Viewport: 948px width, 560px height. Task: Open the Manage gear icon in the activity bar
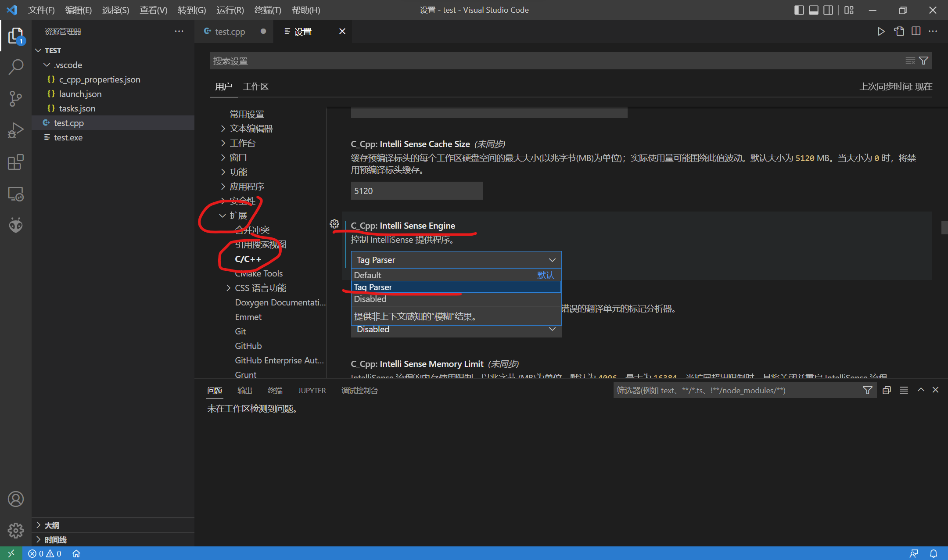coord(16,531)
